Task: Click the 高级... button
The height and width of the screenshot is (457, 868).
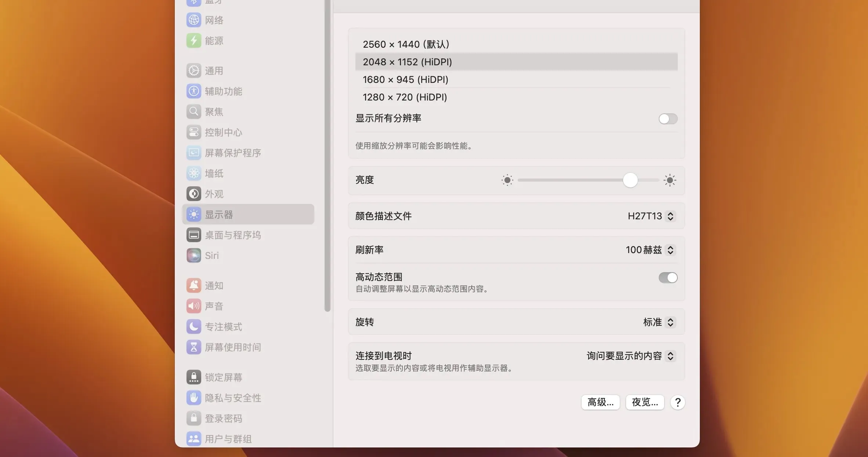Action: (x=600, y=402)
